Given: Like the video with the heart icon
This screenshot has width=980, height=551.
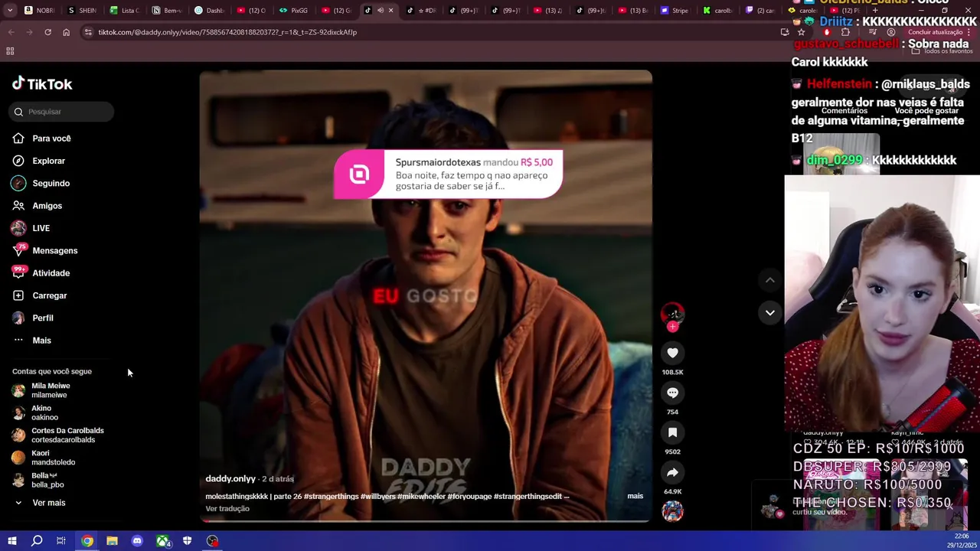Looking at the screenshot, I should 672,353.
